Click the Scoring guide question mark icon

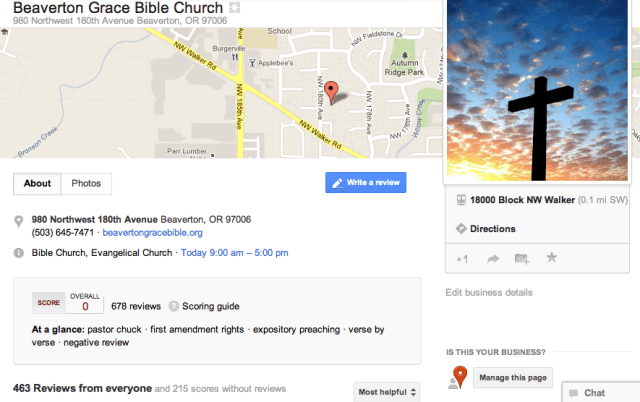click(173, 306)
